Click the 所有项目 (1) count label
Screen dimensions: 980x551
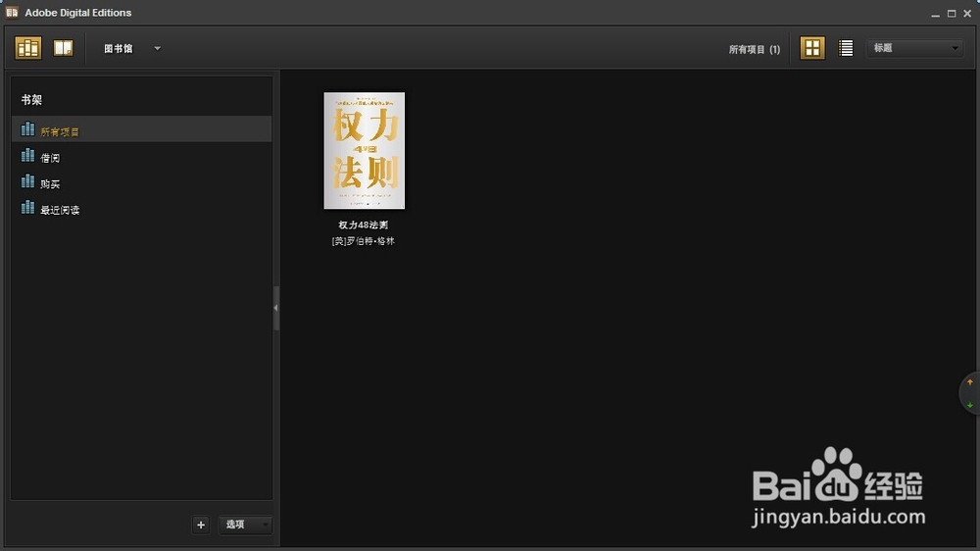pyautogui.click(x=755, y=49)
